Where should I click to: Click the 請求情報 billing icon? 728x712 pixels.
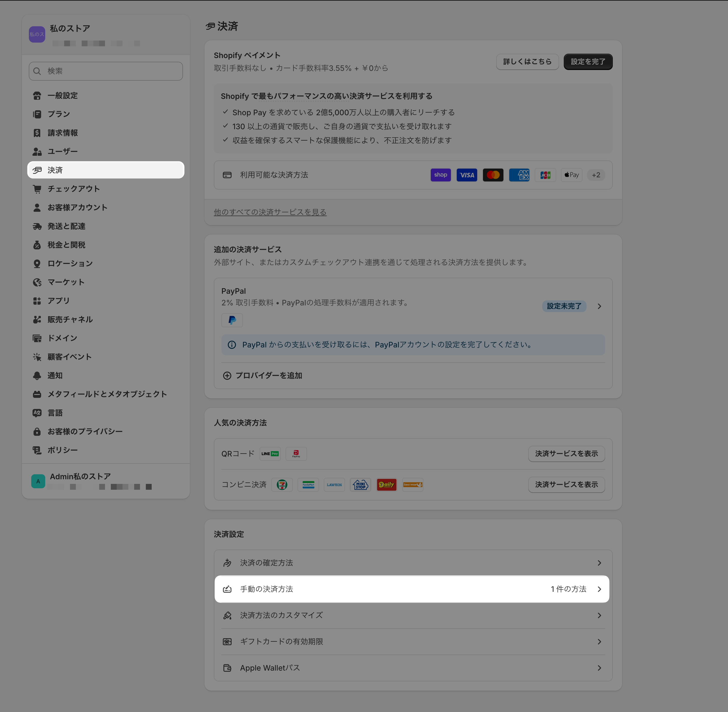[x=37, y=133]
